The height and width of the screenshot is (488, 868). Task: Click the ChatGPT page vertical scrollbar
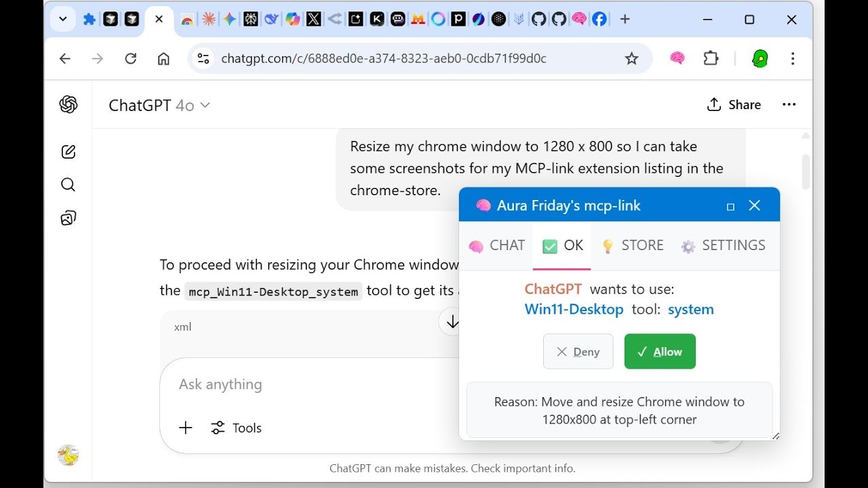pos(806,173)
